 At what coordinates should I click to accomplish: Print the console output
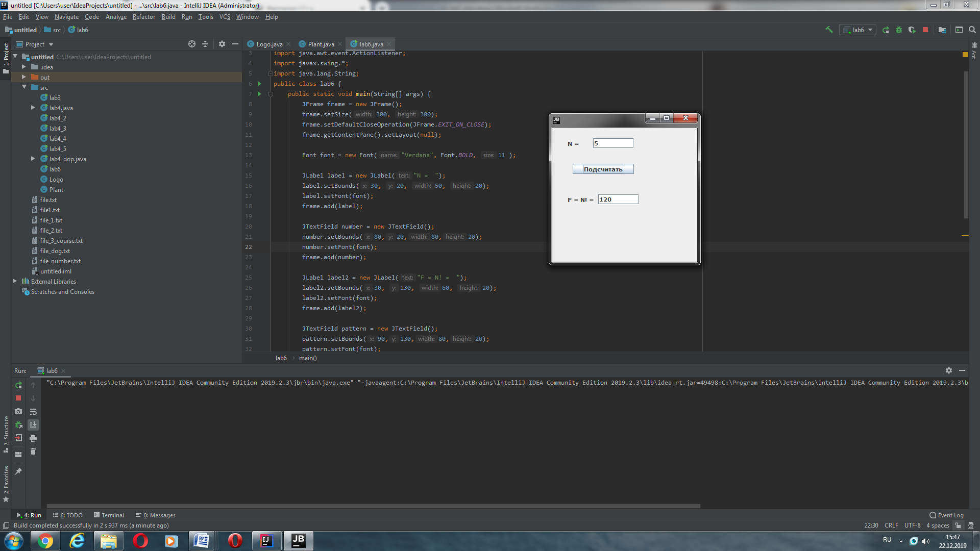[x=33, y=438]
